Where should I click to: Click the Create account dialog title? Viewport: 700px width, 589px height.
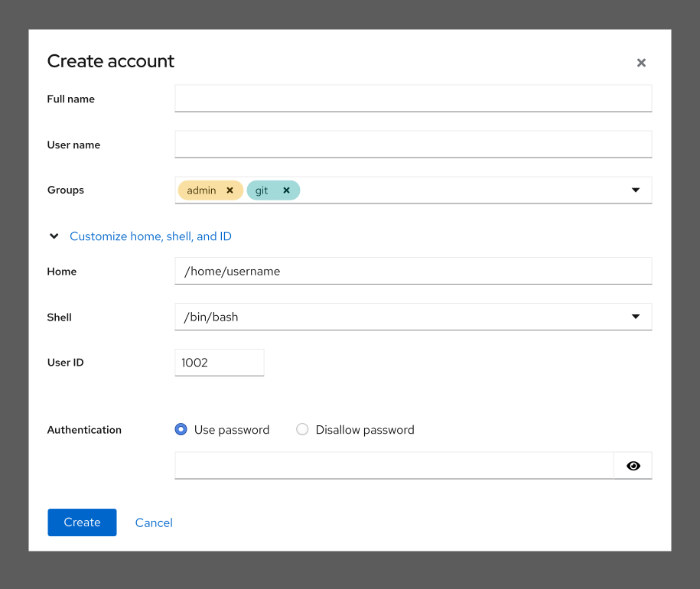coord(110,61)
